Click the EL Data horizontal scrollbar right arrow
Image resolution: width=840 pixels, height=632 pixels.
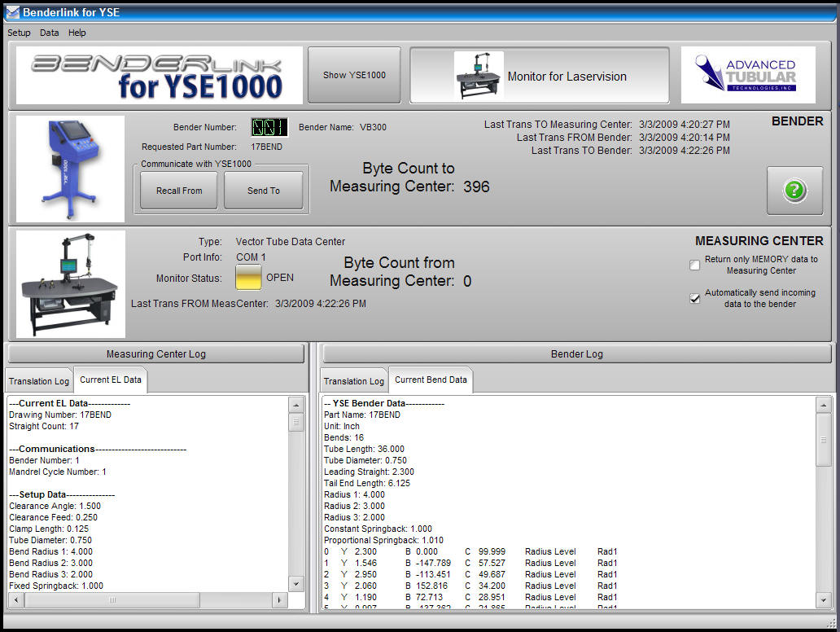(278, 600)
